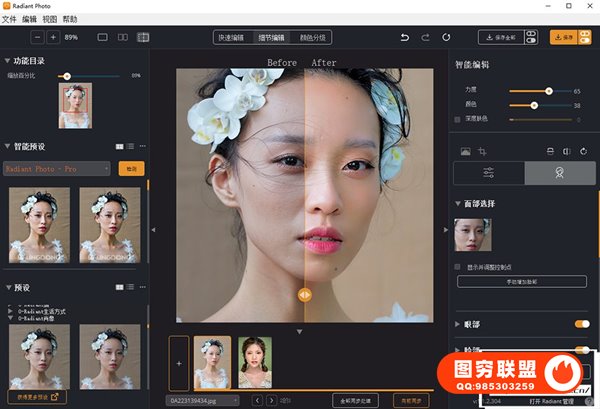The width and height of the screenshot is (600, 409).
Task: Open the adjustment sliders tab icon
Action: click(x=488, y=173)
